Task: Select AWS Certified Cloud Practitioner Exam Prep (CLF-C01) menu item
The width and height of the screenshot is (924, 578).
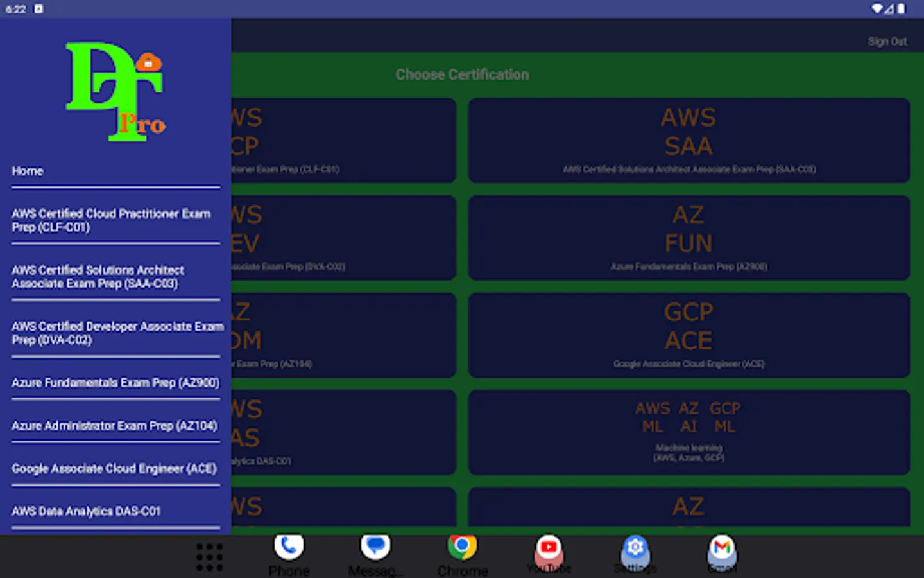Action: click(116, 220)
